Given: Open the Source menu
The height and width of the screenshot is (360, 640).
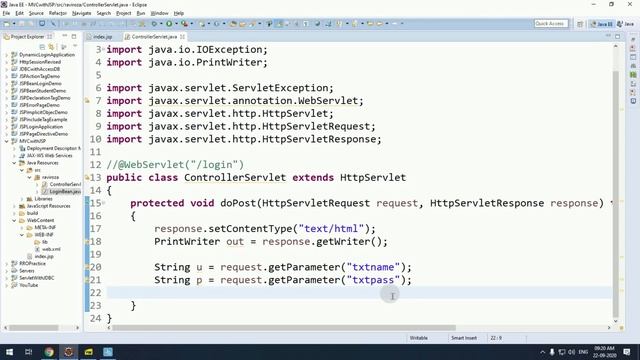Looking at the screenshot, I should coord(36,13).
